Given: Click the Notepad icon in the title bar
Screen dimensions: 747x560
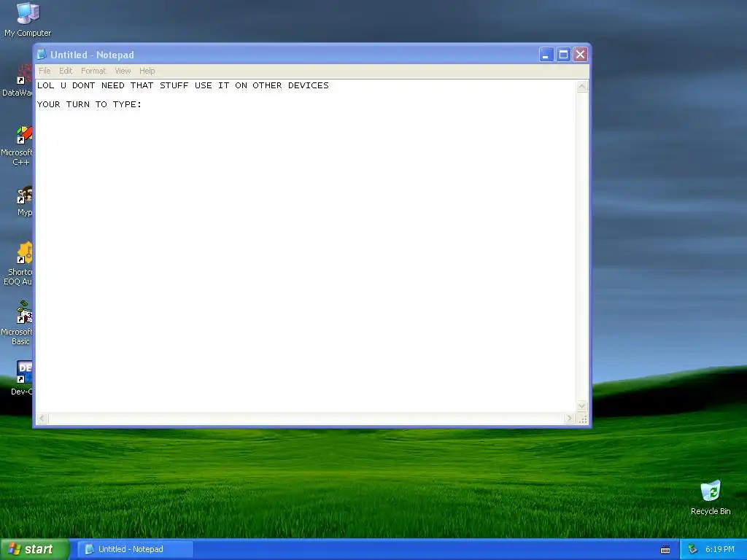Looking at the screenshot, I should tap(42, 55).
